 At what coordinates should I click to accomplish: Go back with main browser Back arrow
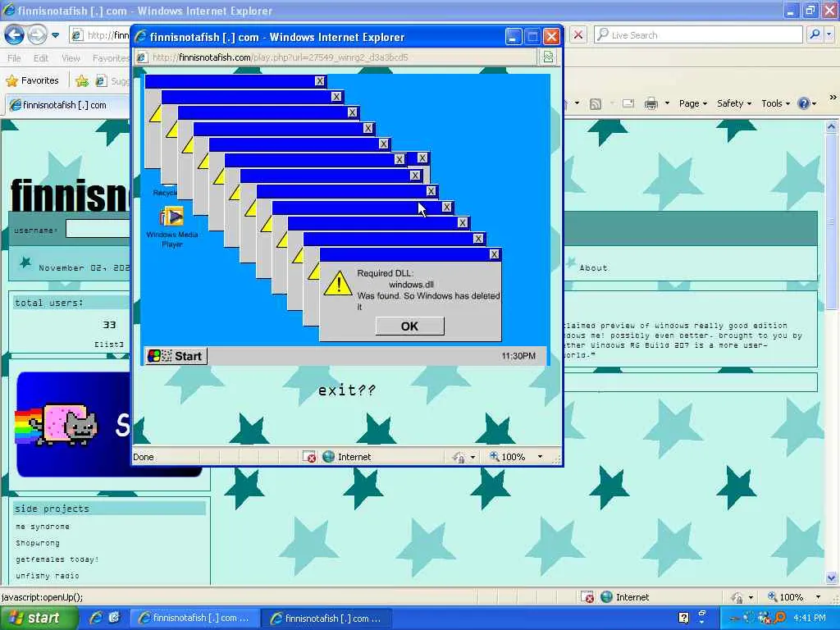14,35
